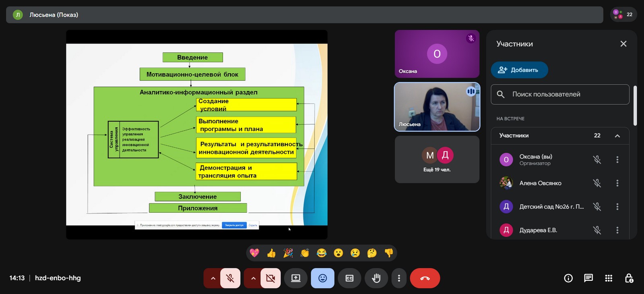Toggle the camera off button
This screenshot has height=294, width=644.
[x=270, y=278]
